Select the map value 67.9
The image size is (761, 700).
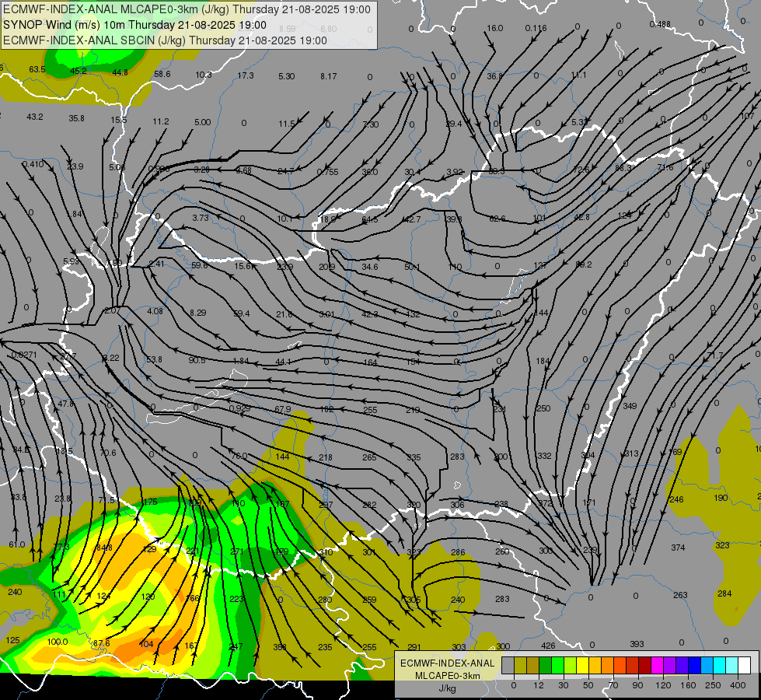283,410
